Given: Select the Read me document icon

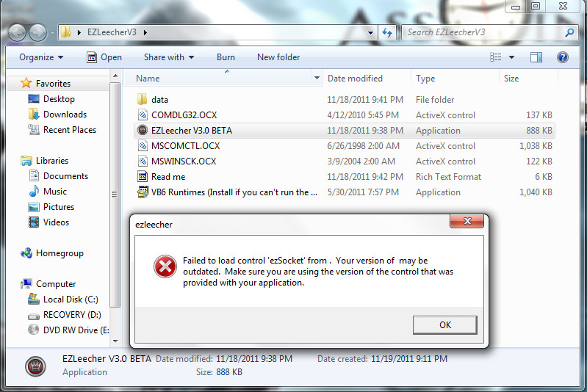Looking at the screenshot, I should pyautogui.click(x=143, y=177).
